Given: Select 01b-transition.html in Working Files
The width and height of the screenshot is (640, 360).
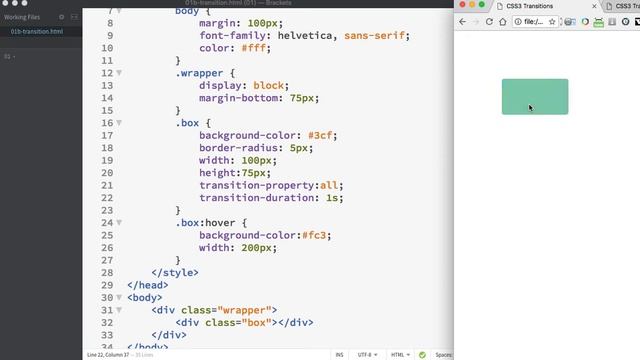Looking at the screenshot, I should (x=37, y=31).
